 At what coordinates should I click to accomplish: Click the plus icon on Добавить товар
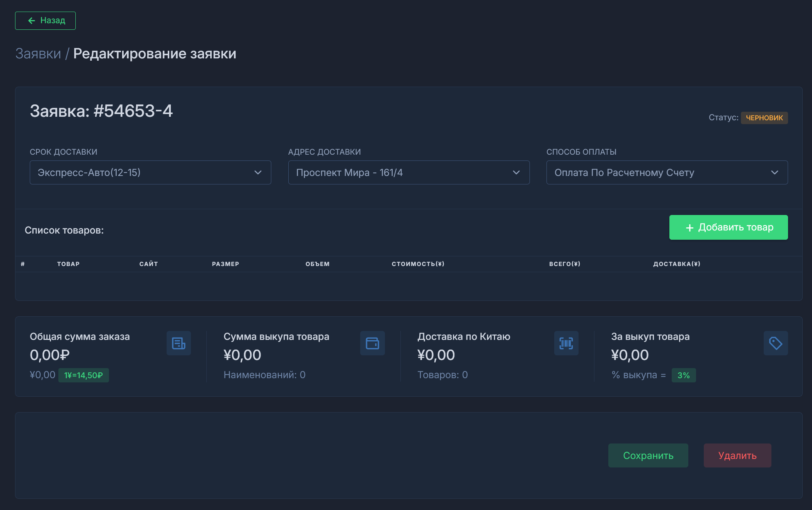tap(689, 228)
